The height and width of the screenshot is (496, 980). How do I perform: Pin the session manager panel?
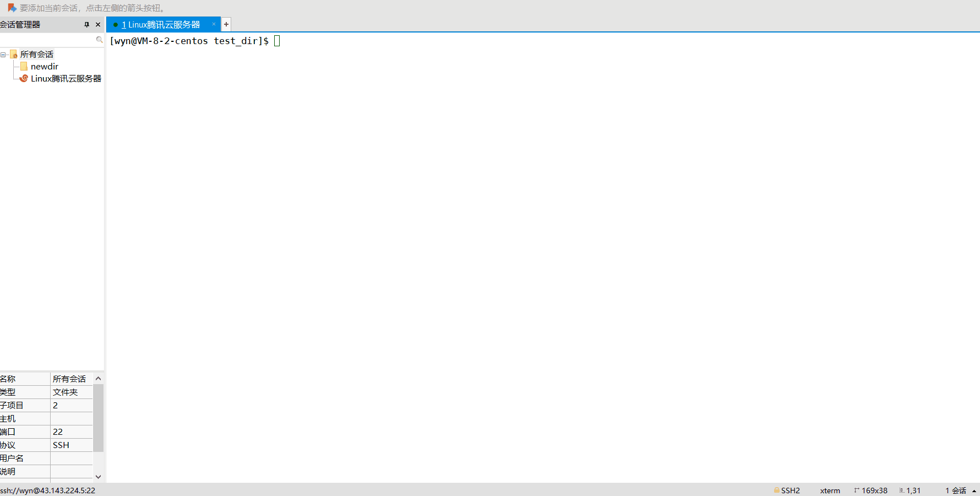coord(86,25)
